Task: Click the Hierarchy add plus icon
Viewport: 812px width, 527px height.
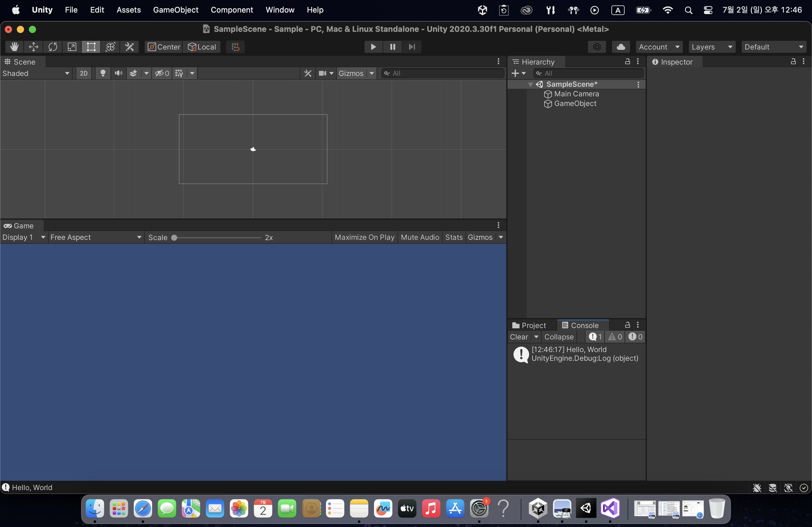Action: click(x=515, y=73)
